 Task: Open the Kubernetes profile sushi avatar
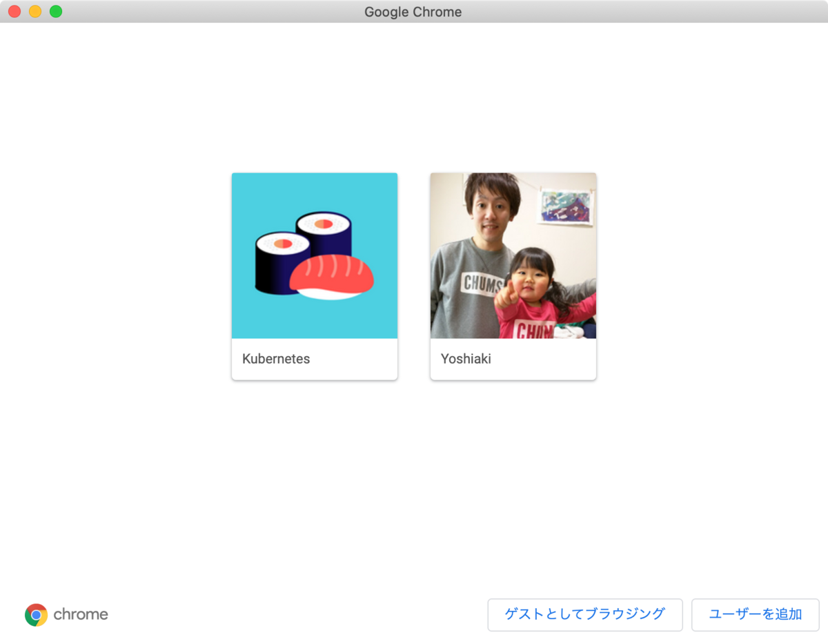(315, 255)
